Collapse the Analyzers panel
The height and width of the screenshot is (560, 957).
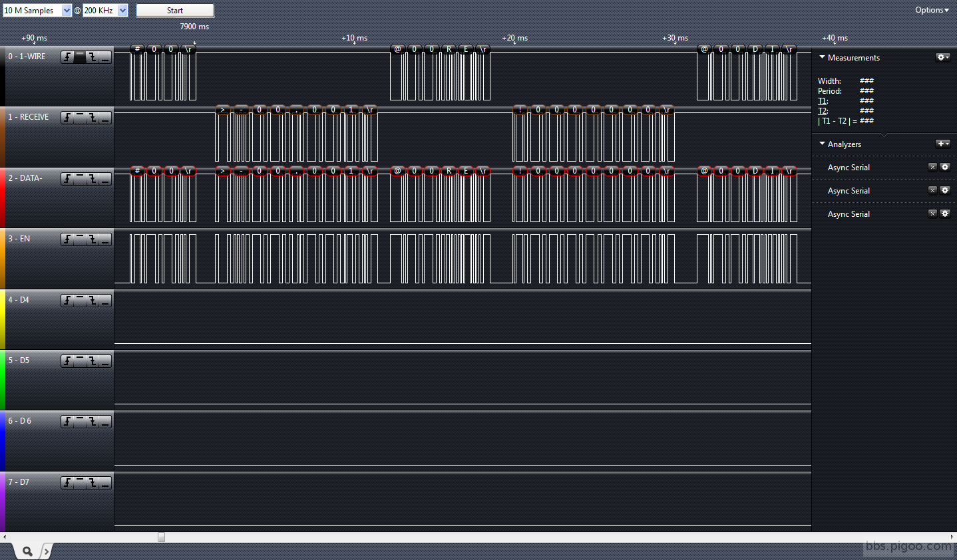click(823, 144)
